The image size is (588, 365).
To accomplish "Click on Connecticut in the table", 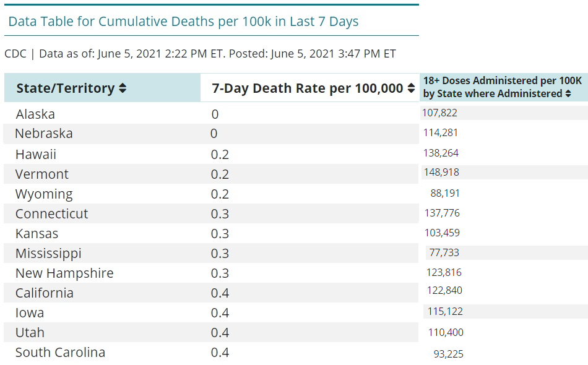I will point(52,214).
